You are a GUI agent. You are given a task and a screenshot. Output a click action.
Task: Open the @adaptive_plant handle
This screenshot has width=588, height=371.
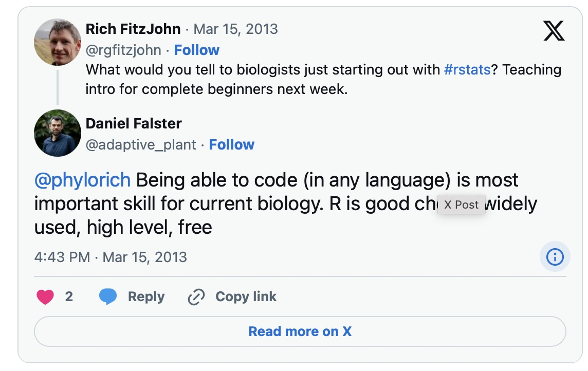point(141,144)
